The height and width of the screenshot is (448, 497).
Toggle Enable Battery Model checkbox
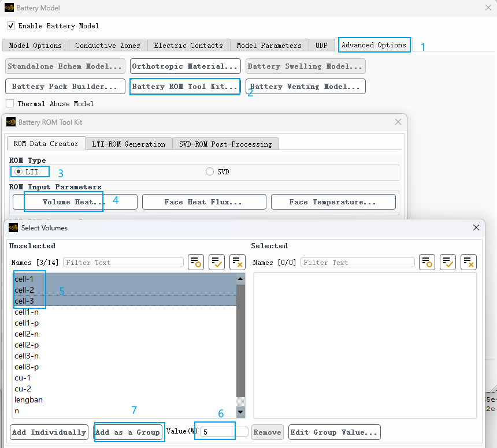(11, 26)
